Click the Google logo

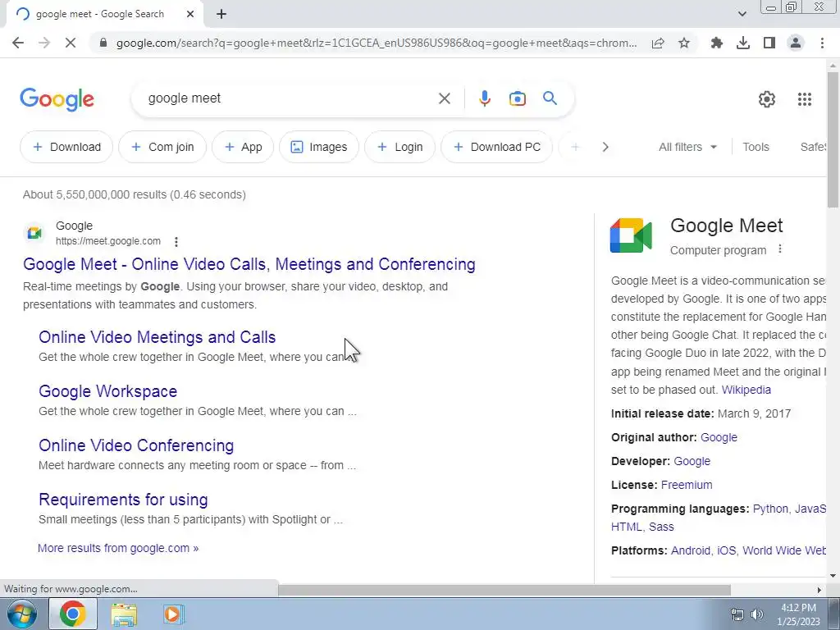pyautogui.click(x=57, y=99)
